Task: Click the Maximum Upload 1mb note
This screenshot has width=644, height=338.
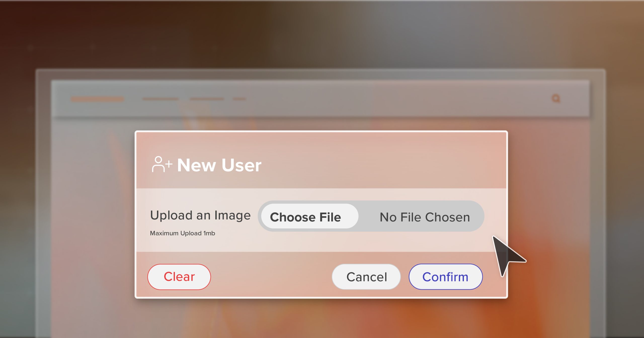Action: click(182, 233)
